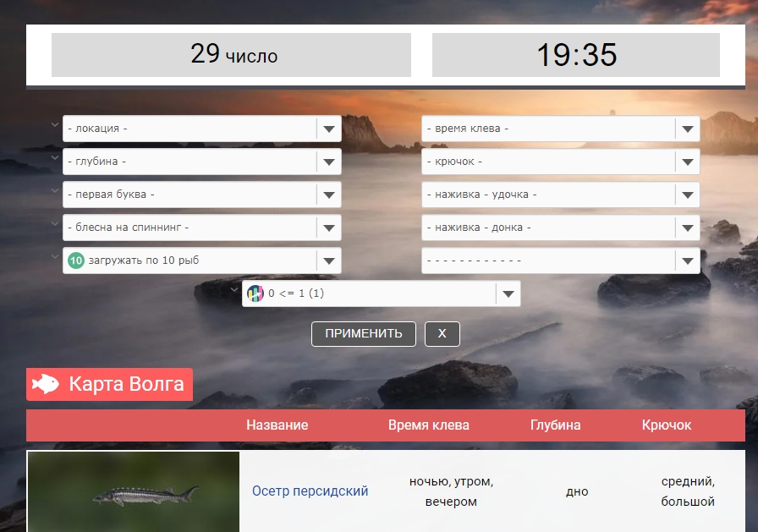Choose блесна на спиннинг dropdown

pyautogui.click(x=201, y=228)
